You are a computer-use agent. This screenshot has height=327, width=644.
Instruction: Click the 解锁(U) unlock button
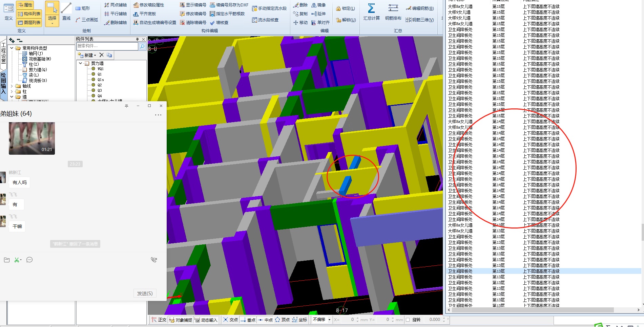pyautogui.click(x=346, y=20)
